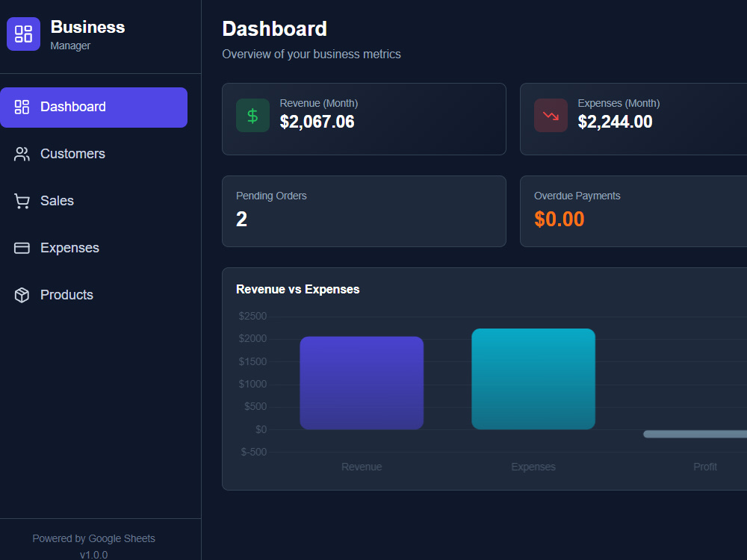Viewport: 747px width, 560px height.
Task: Click the $500 y-axis label
Action: coord(255,407)
